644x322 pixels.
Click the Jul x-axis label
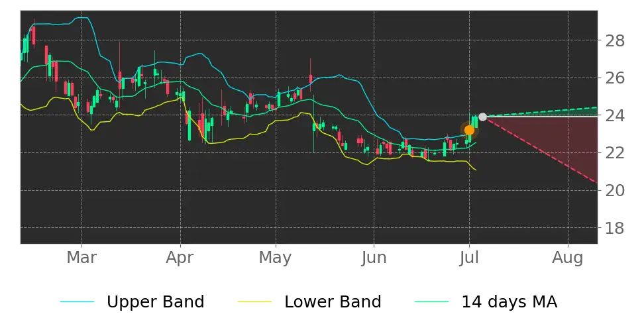point(470,258)
